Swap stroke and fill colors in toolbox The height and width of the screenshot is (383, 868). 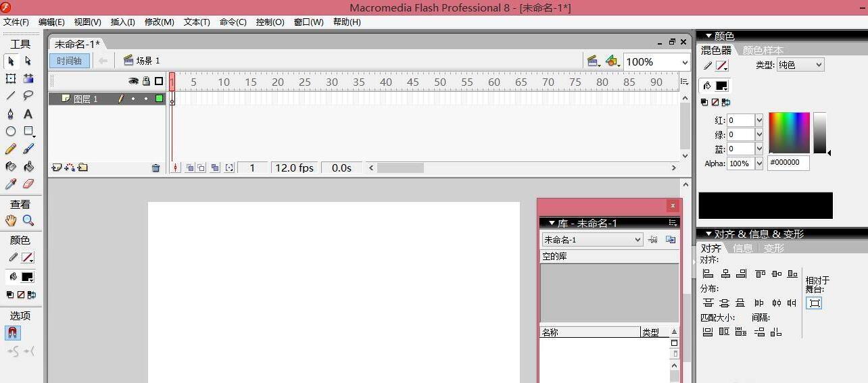[31, 295]
